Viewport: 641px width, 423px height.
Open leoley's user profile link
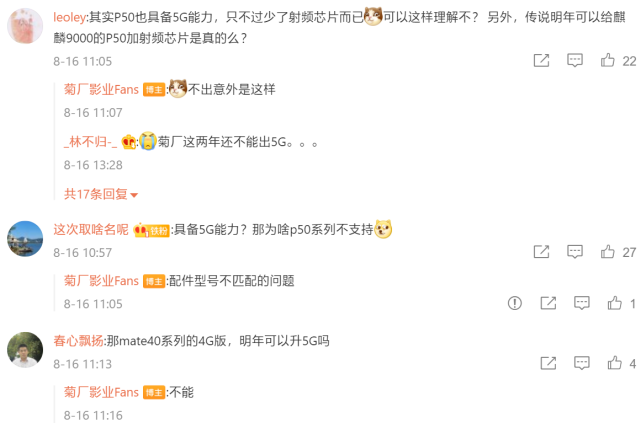pos(69,17)
